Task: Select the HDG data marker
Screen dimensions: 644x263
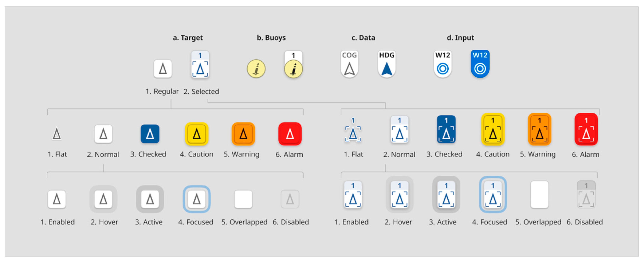Action: (387, 64)
